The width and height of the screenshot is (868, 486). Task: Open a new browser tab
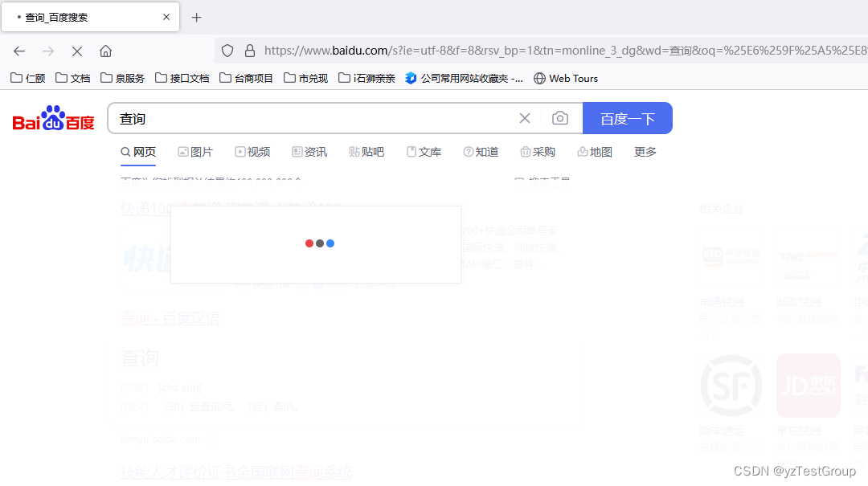pos(197,18)
